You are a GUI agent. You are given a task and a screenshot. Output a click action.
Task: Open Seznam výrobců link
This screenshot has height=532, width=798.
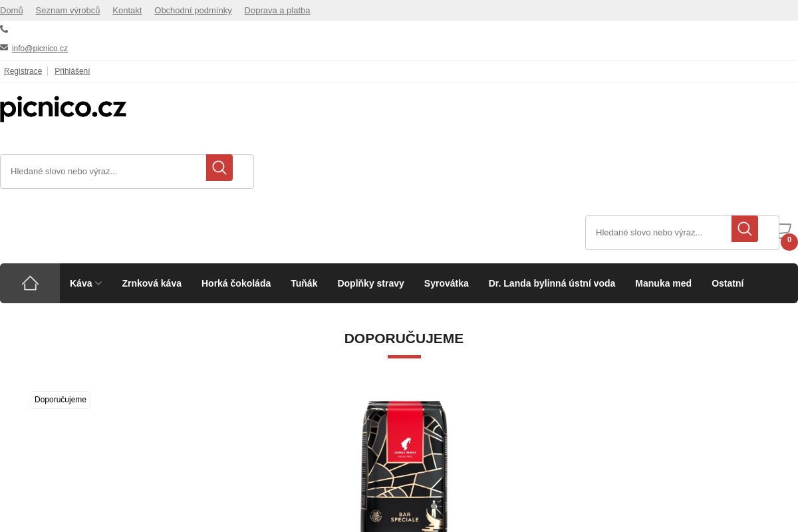pyautogui.click(x=68, y=10)
